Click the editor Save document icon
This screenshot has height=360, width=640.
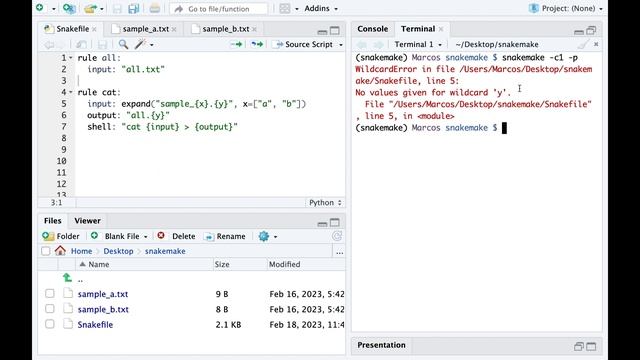pos(102,44)
